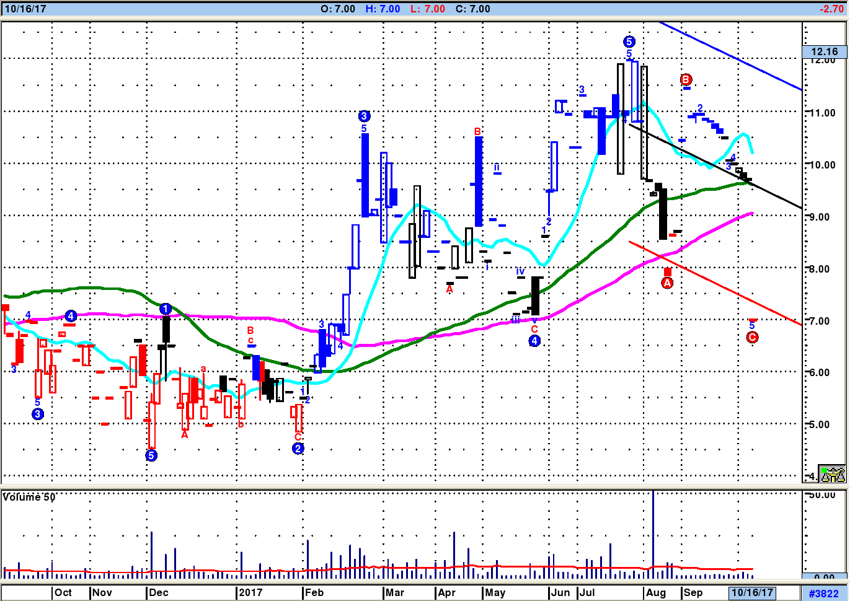
Task: Select the Aug label on time axis
Action: click(656, 592)
